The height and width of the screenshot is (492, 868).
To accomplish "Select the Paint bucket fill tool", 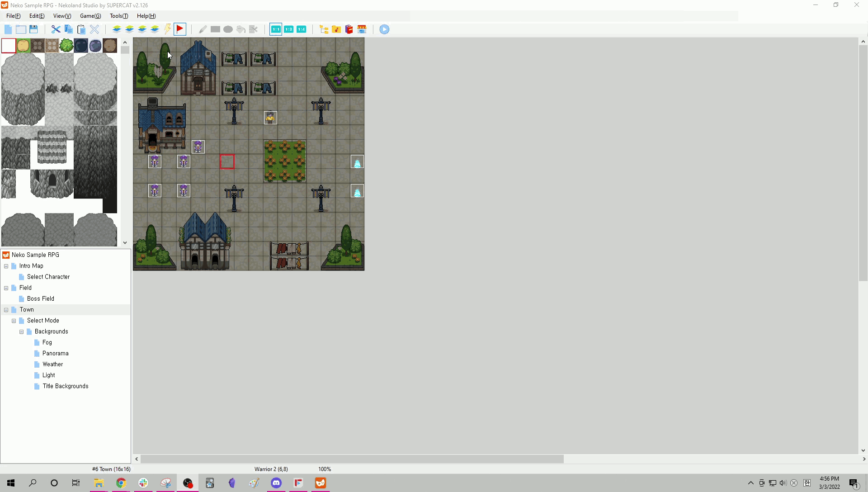I will coord(241,29).
